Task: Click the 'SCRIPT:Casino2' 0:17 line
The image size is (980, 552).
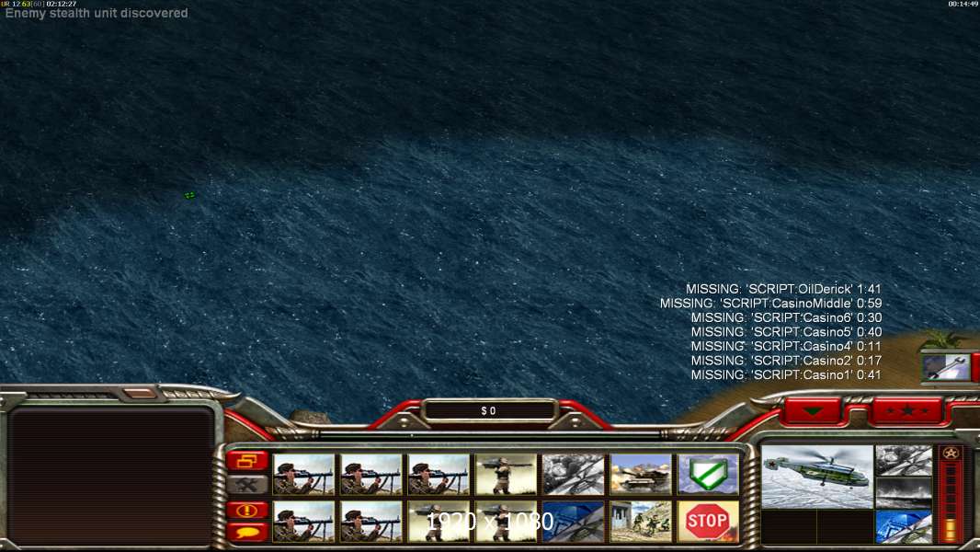Action: coord(786,361)
